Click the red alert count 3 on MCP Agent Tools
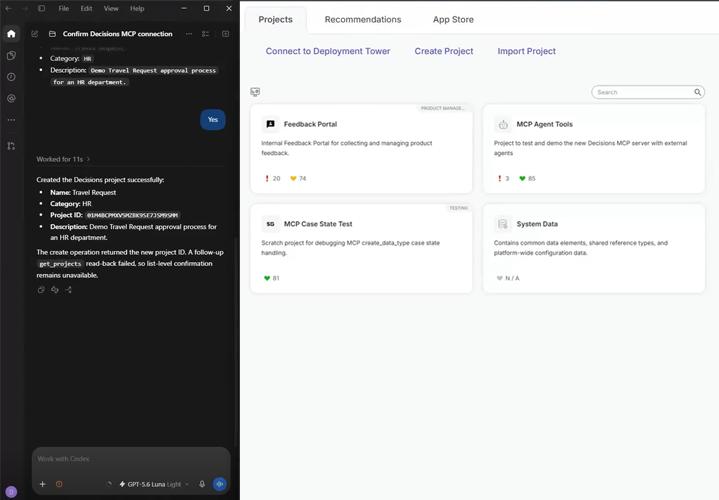 point(503,178)
